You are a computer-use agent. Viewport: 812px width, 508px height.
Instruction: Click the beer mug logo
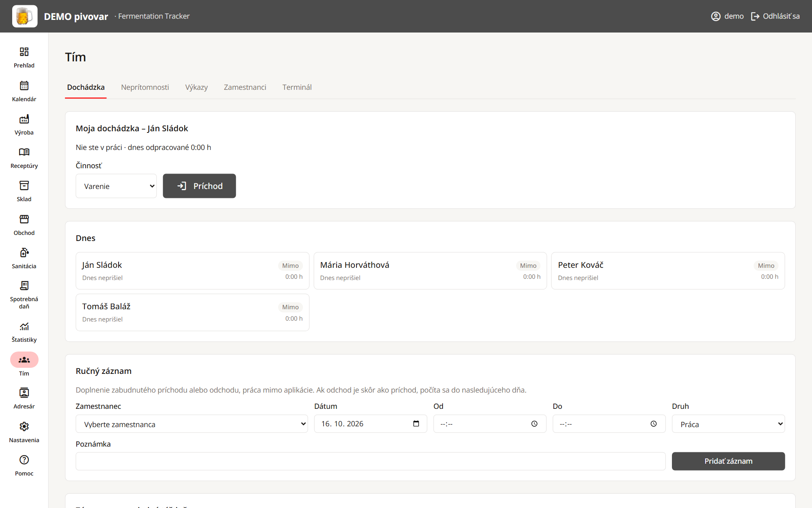tap(25, 16)
